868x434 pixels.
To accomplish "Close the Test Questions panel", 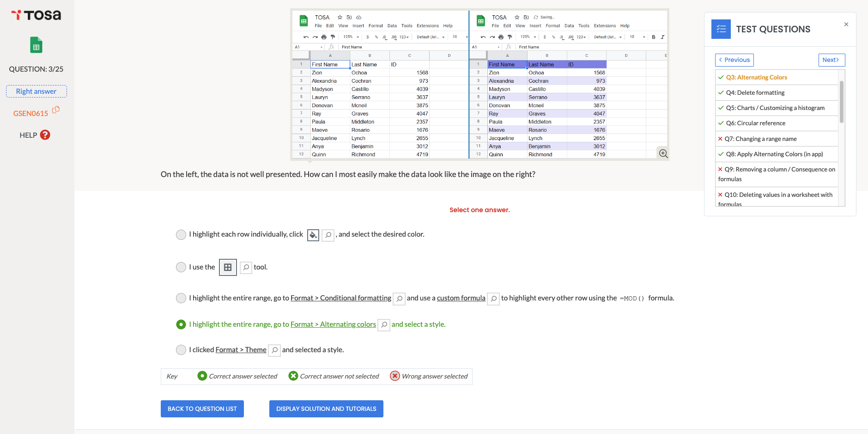I will click(846, 24).
